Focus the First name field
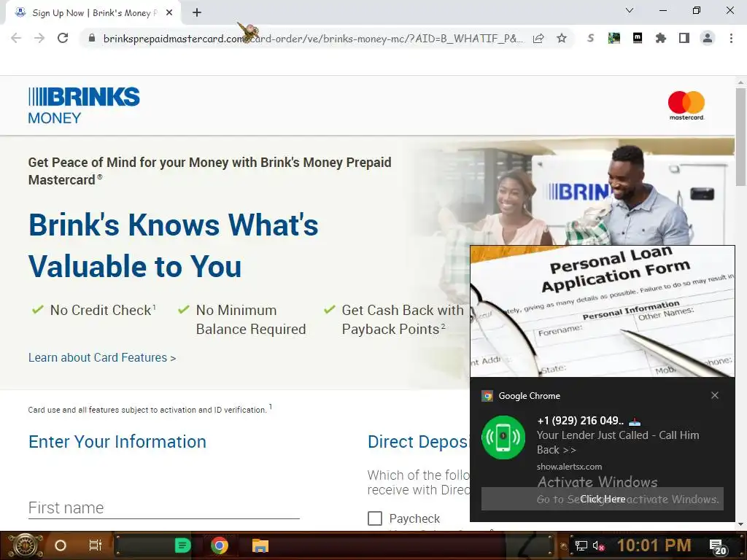The width and height of the screenshot is (747, 560). point(164,507)
